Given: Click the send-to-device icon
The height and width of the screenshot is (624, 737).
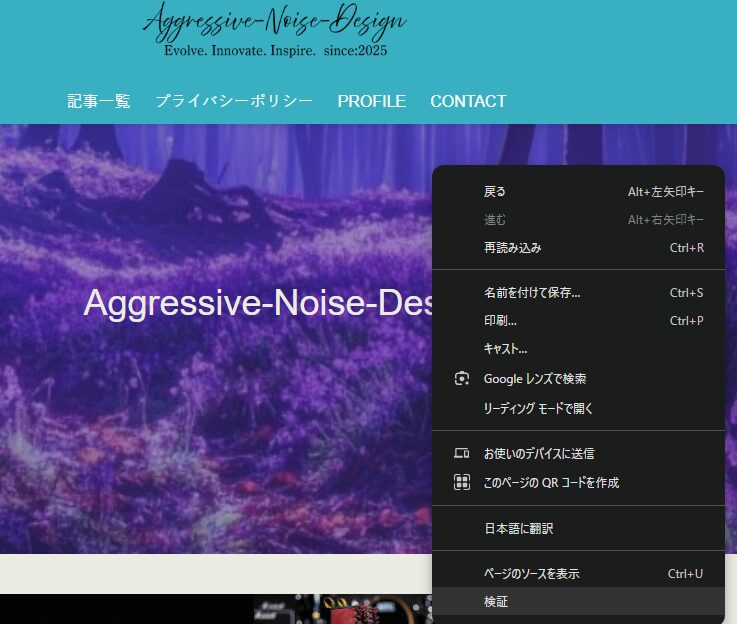Looking at the screenshot, I should tap(462, 454).
